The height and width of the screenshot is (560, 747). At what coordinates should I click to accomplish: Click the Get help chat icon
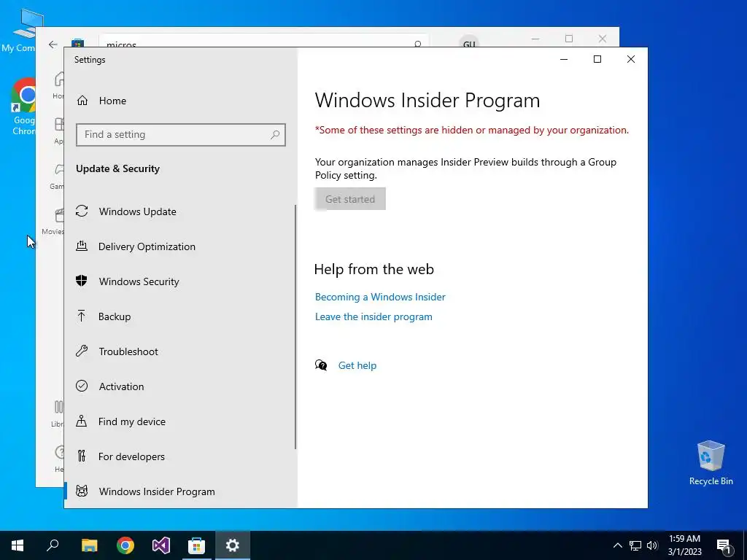(x=321, y=365)
